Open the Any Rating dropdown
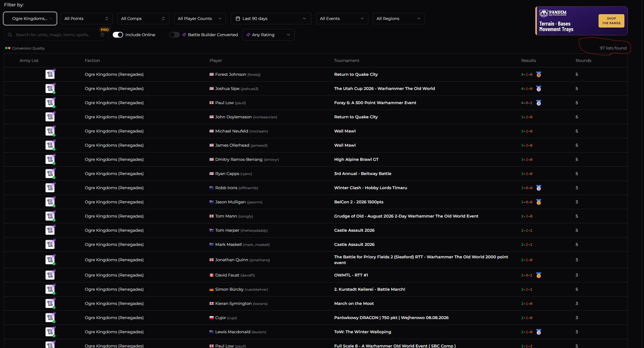 268,35
